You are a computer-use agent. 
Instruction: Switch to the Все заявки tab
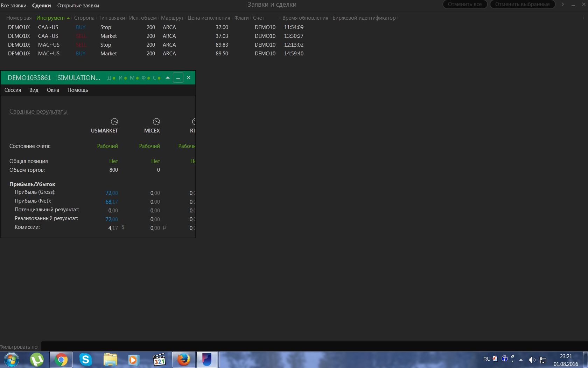pyautogui.click(x=13, y=6)
